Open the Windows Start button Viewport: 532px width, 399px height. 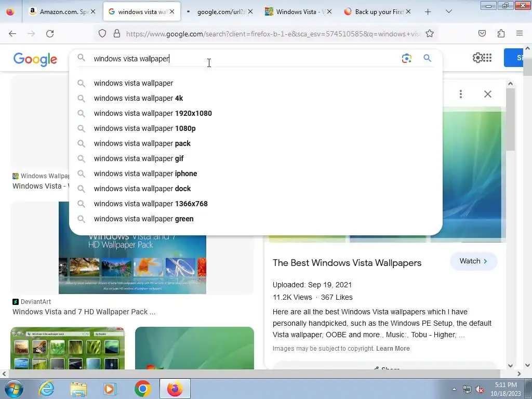coord(14,389)
